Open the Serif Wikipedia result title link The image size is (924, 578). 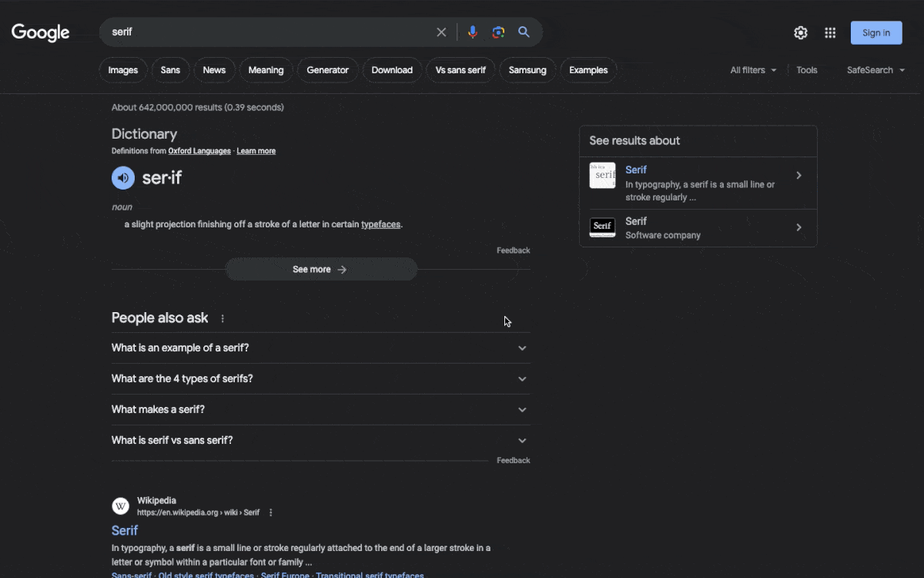[125, 530]
